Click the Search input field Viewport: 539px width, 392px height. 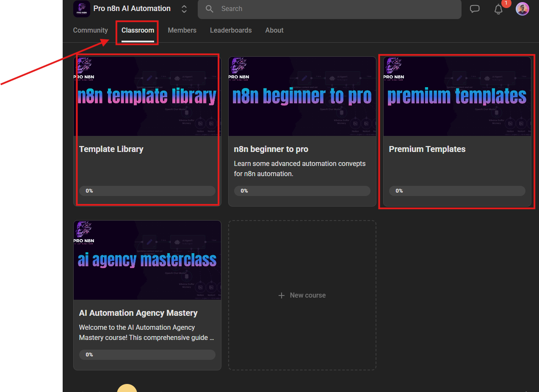coord(329,9)
